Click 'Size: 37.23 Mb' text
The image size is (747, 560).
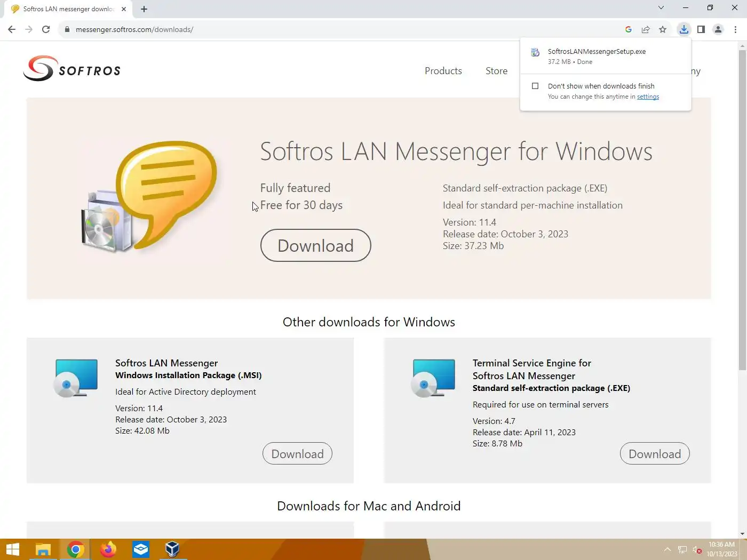[473, 246]
